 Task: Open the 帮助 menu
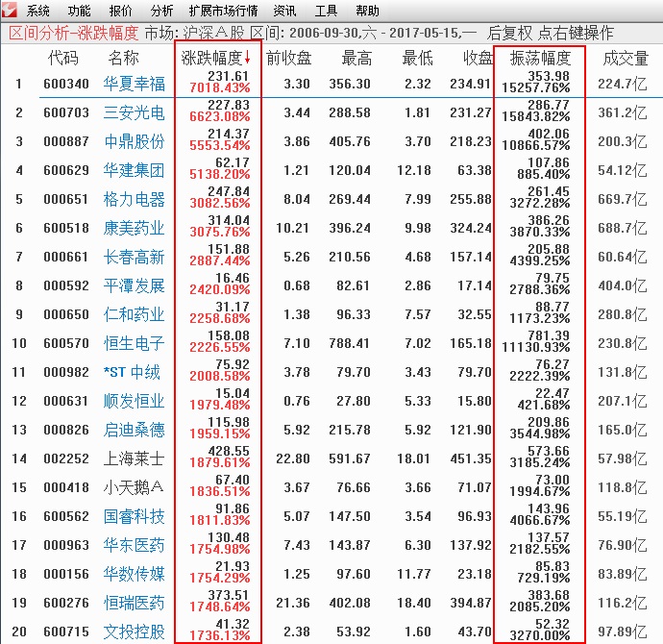coord(367,11)
